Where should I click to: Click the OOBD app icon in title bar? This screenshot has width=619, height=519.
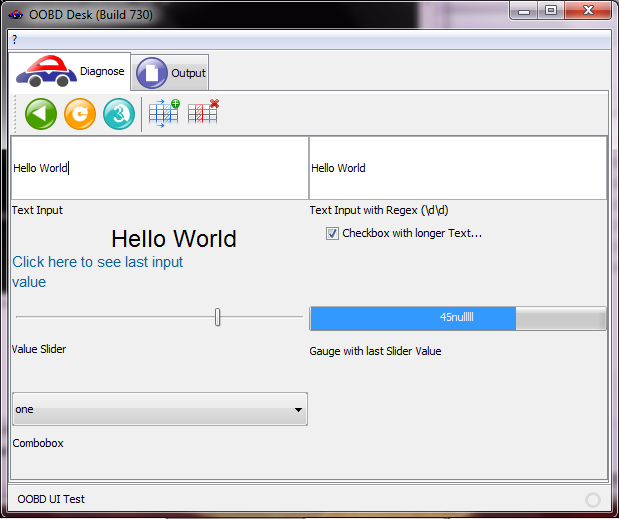[16, 12]
